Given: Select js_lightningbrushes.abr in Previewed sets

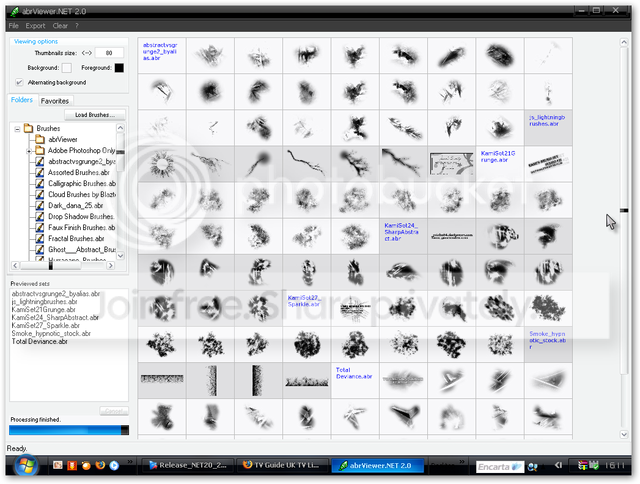Looking at the screenshot, I should [44, 302].
